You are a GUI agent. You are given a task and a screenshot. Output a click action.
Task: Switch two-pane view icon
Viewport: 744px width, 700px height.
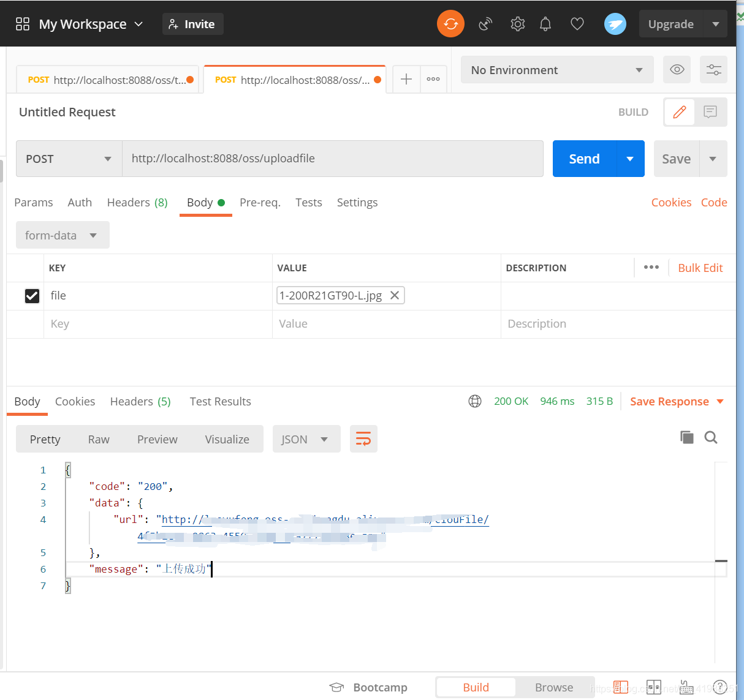tap(654, 687)
